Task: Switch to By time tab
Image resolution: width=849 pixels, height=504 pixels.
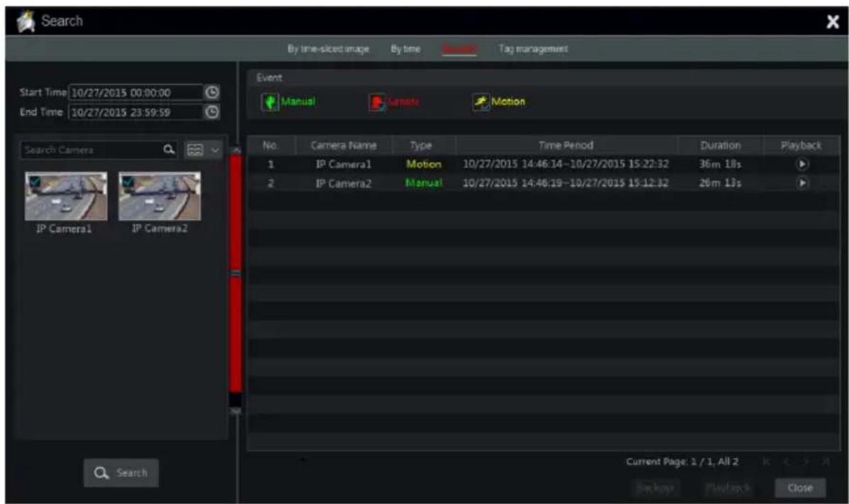Action: point(405,49)
